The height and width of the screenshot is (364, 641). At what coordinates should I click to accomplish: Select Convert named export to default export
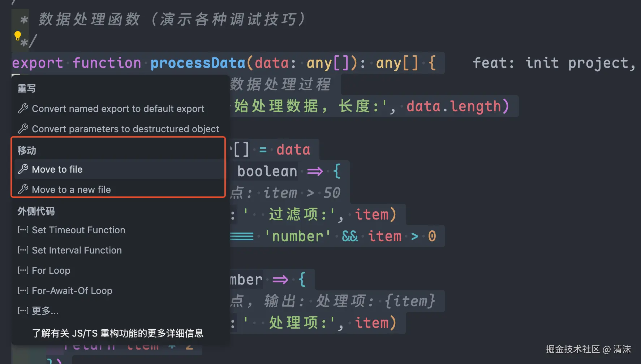118,109
